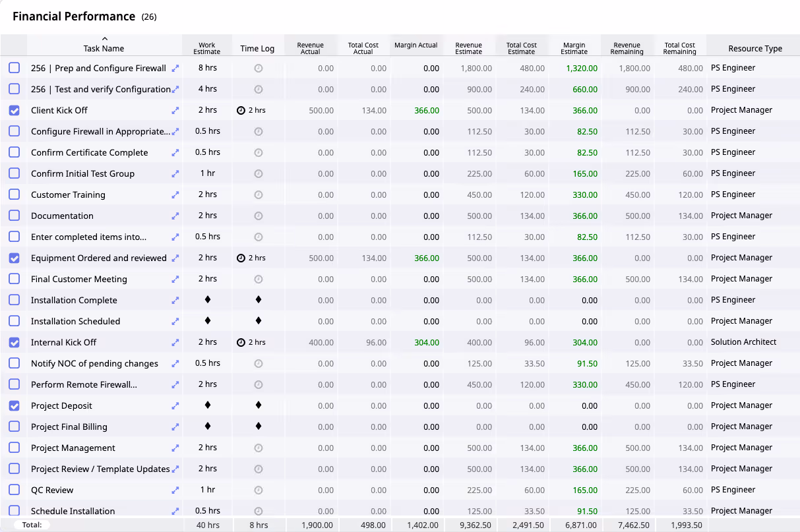Click time log clock for Client Kick Off
Screen dimensions: 800x532
coord(241,111)
